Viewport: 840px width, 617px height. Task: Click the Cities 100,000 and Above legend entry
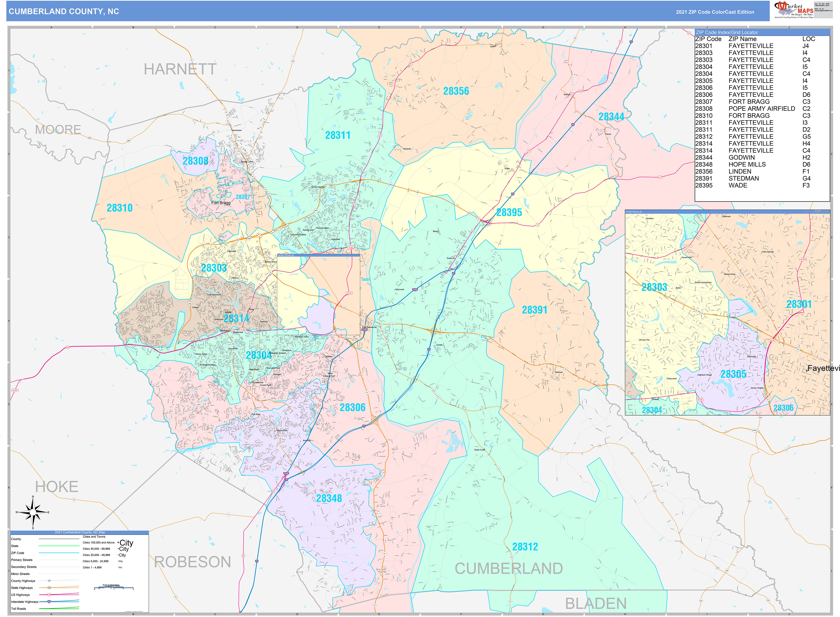(x=108, y=543)
